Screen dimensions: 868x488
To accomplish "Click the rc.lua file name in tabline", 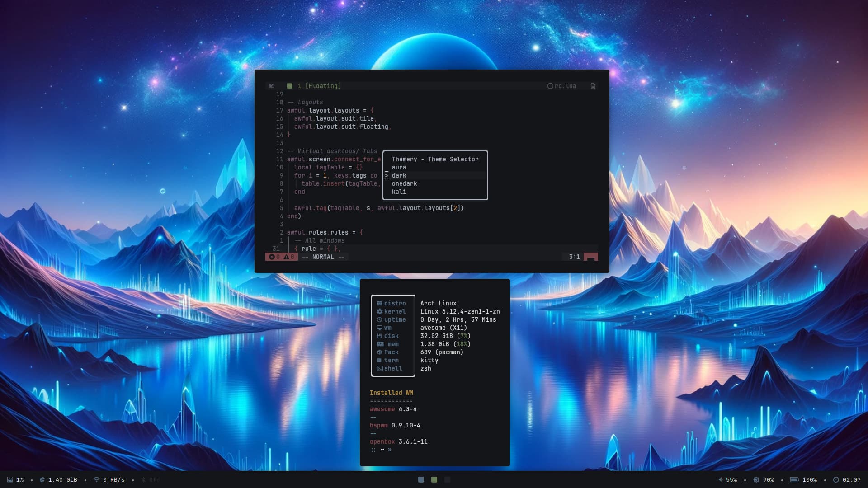I will [565, 86].
